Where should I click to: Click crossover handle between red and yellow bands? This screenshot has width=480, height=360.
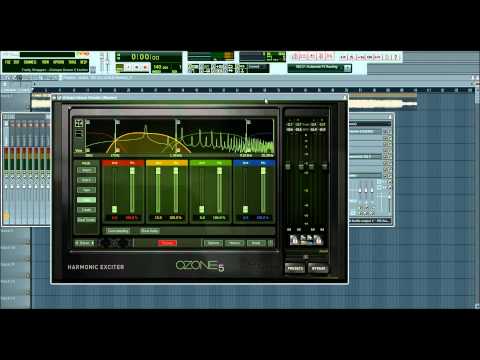point(117,122)
